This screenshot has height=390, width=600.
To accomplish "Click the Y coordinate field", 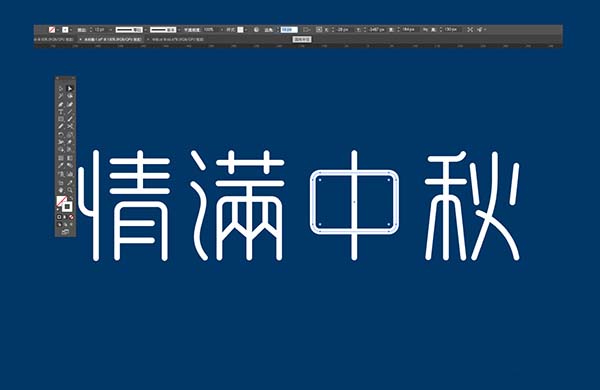I will (377, 29).
